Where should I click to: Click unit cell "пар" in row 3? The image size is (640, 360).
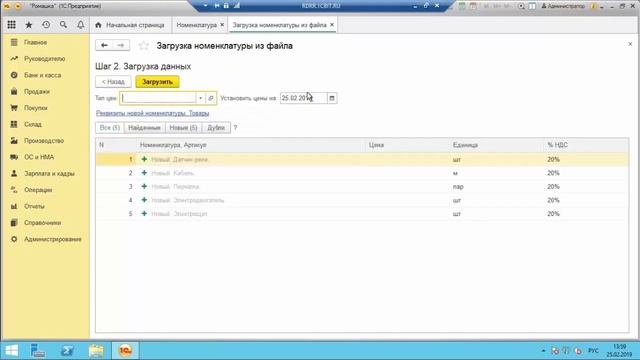(x=458, y=187)
